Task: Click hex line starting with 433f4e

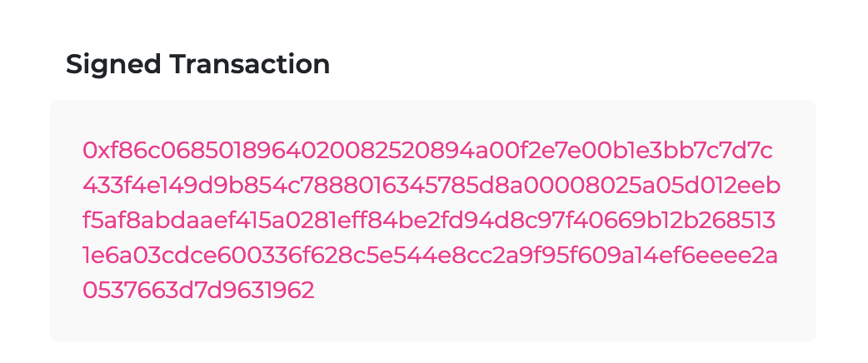Action: [432, 186]
